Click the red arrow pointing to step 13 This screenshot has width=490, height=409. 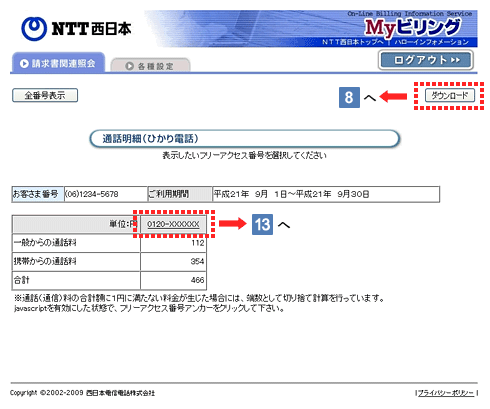click(232, 223)
